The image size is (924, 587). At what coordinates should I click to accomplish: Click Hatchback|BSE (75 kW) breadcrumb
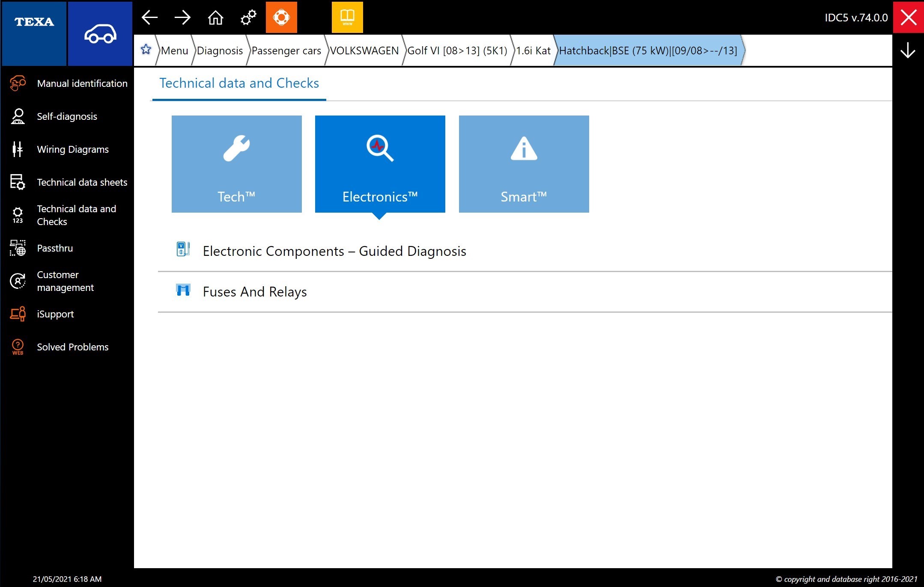click(648, 50)
